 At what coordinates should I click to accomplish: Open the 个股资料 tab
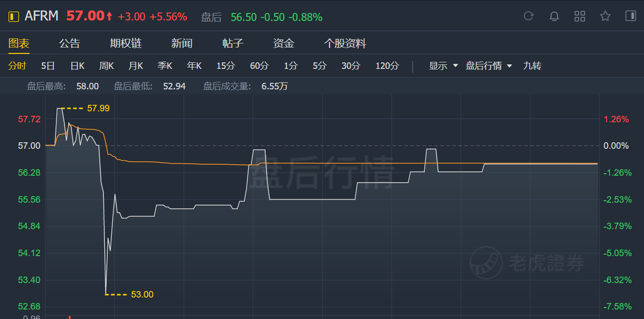345,43
